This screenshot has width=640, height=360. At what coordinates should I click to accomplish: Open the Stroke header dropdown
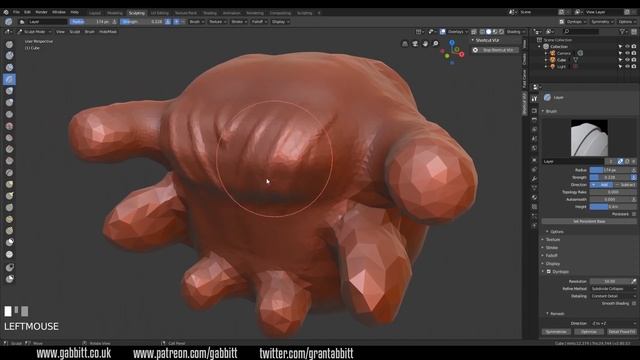tap(239, 22)
